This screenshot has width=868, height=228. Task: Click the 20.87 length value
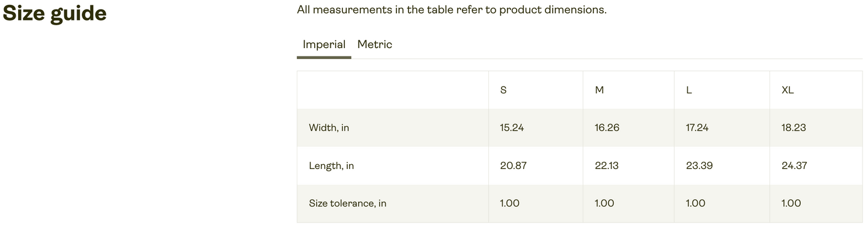coord(513,165)
